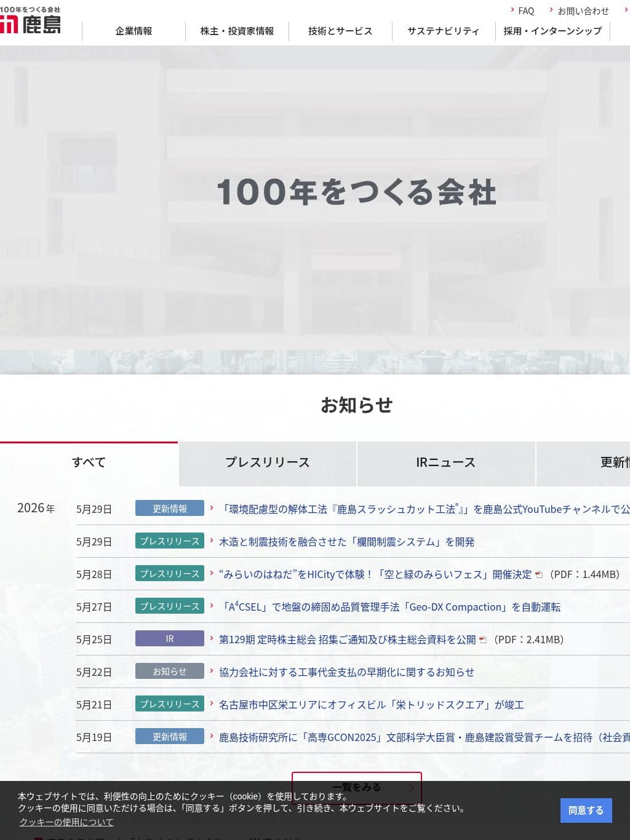Click the IR tag on the May 25 row

[x=170, y=639]
